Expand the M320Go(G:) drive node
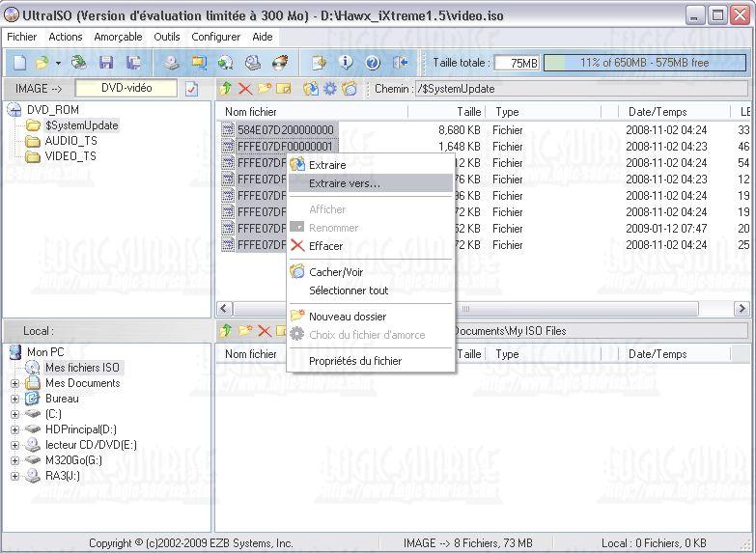Viewport: 756px width, 553px height. point(14,461)
